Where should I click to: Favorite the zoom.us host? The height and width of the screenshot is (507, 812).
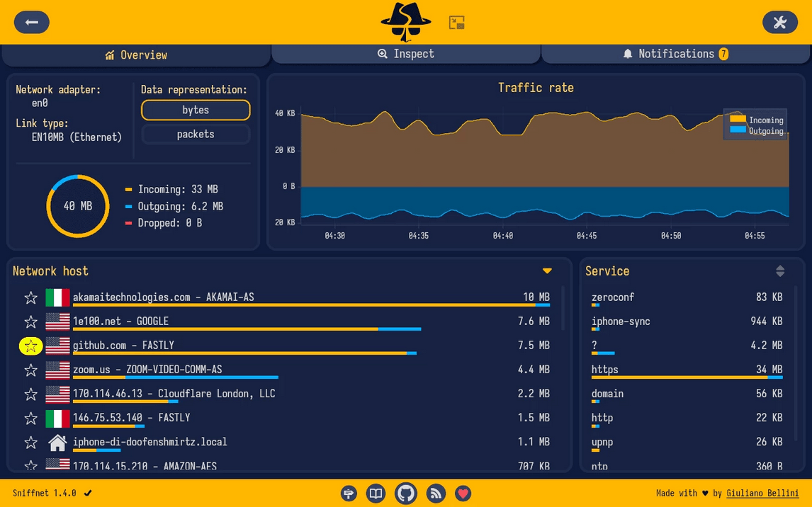[x=30, y=370]
